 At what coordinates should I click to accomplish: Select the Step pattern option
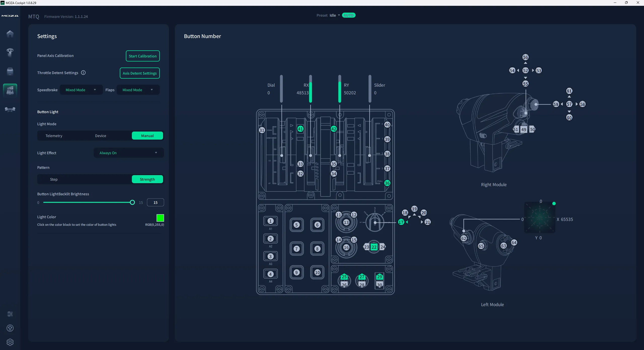click(54, 179)
